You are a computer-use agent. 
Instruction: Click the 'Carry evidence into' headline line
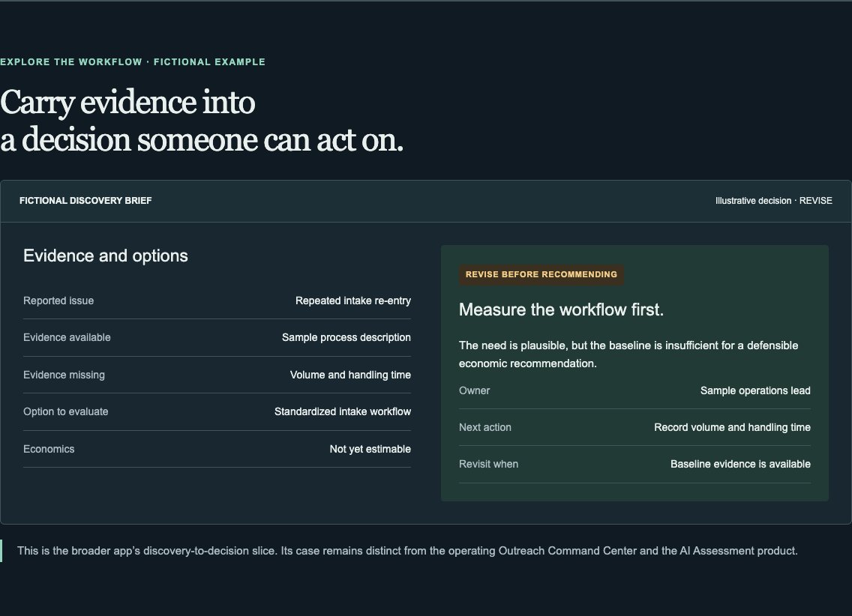pos(127,102)
